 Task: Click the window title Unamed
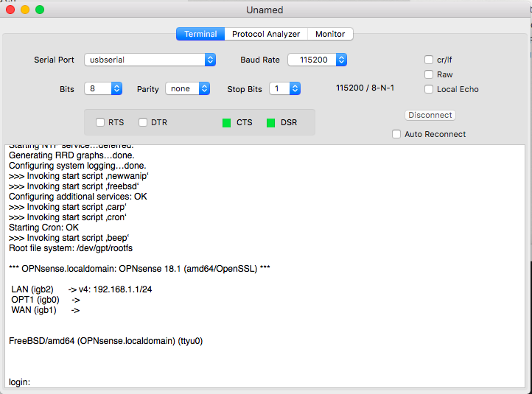pos(265,10)
